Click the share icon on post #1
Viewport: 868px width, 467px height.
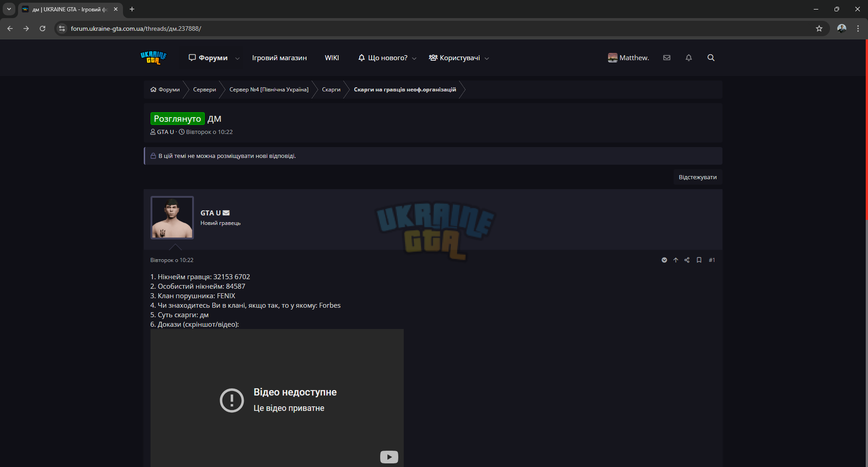(687, 260)
